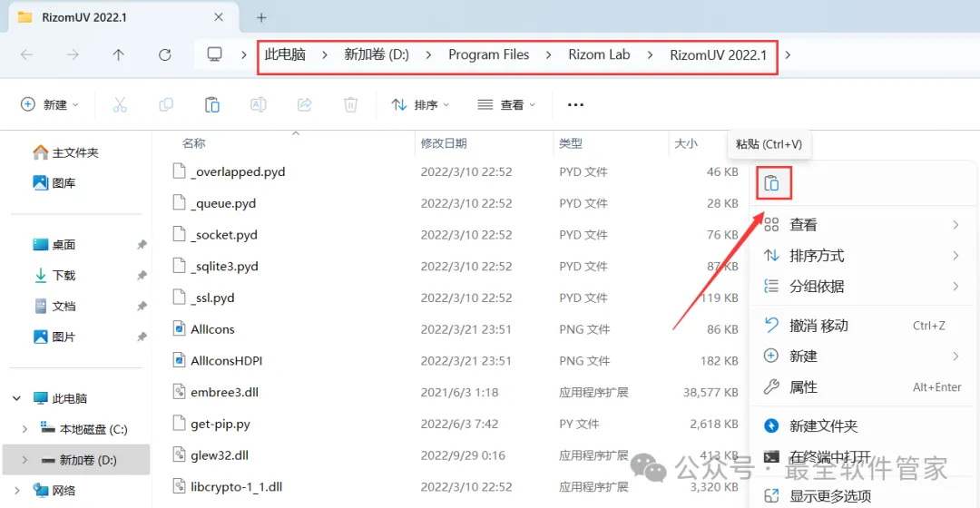Open Home (主文件夹) in sidebar

tap(65, 152)
